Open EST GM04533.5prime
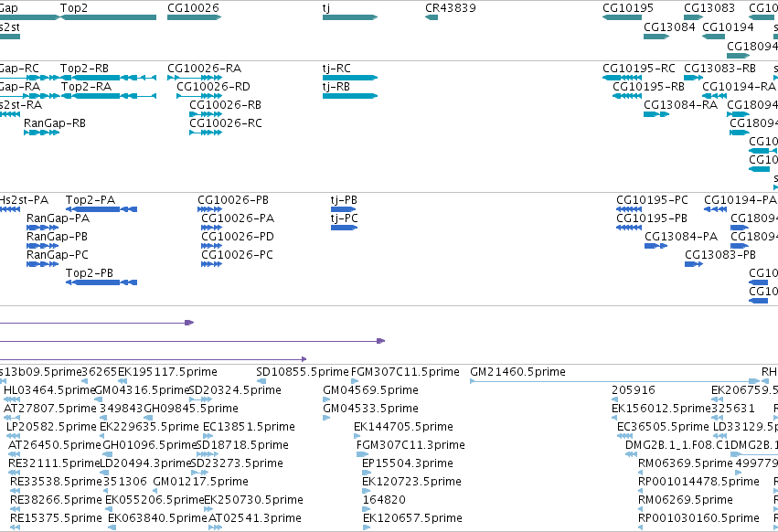 370,409
